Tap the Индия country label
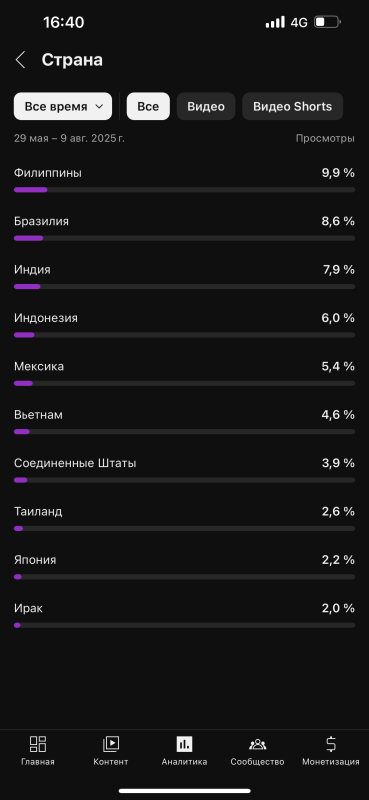Viewport: 369px width, 800px height. [x=32, y=270]
